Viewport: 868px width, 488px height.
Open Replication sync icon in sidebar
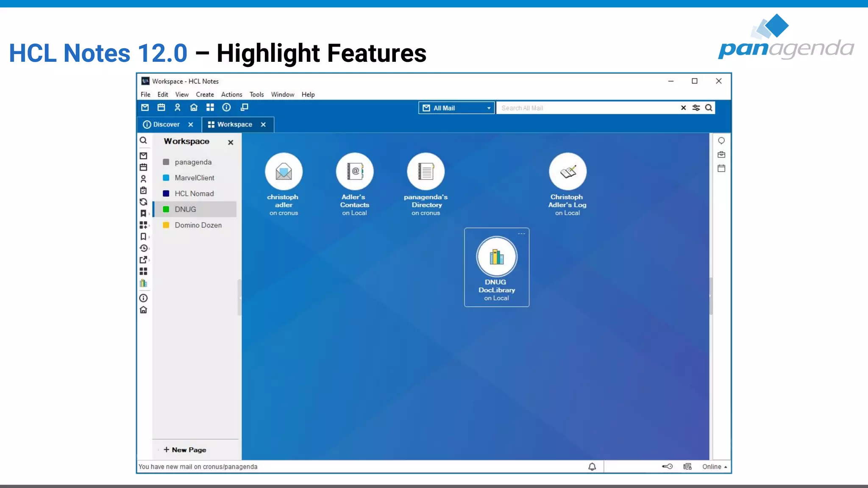tap(143, 202)
